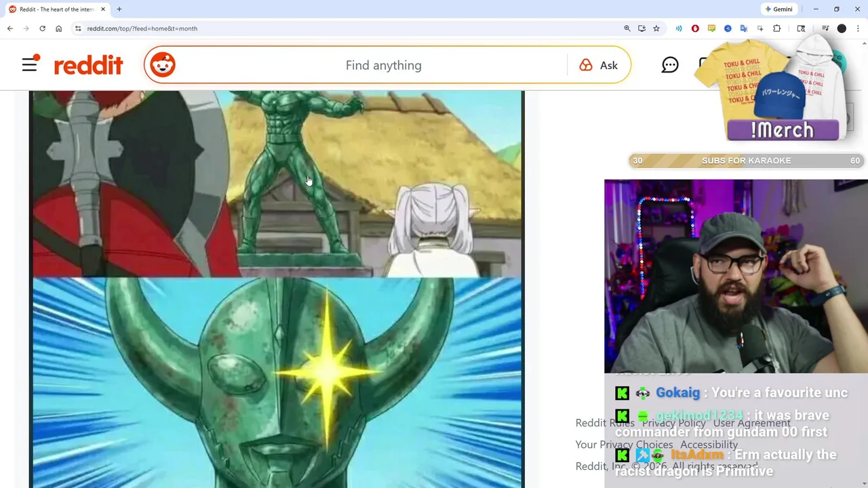The image size is (868, 488).
Task: Reload the page
Action: [x=42, y=28]
